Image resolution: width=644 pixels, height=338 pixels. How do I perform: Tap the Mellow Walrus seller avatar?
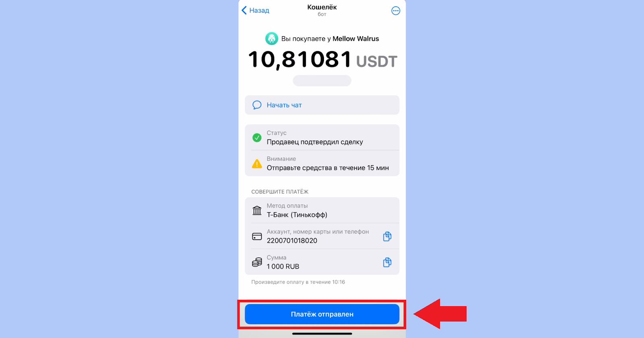click(x=272, y=39)
